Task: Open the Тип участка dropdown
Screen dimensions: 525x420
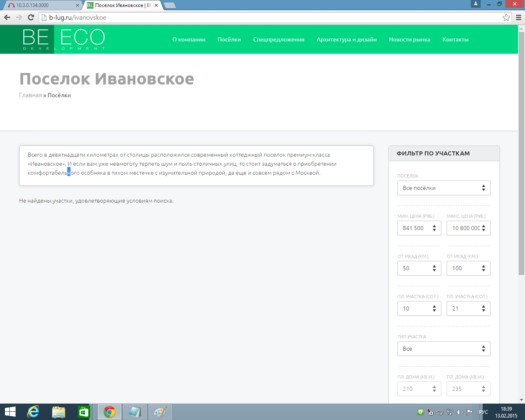Action: (443, 349)
